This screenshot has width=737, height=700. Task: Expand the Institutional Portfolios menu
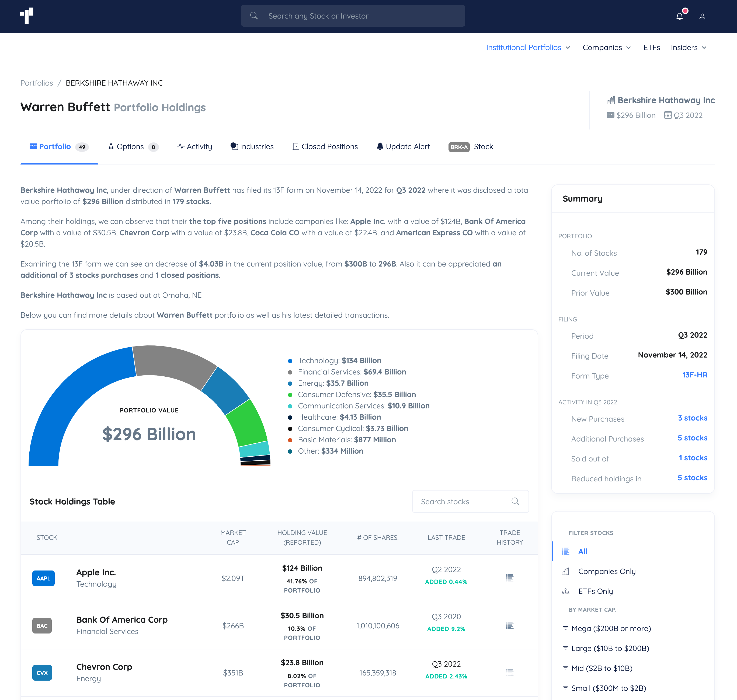point(528,47)
